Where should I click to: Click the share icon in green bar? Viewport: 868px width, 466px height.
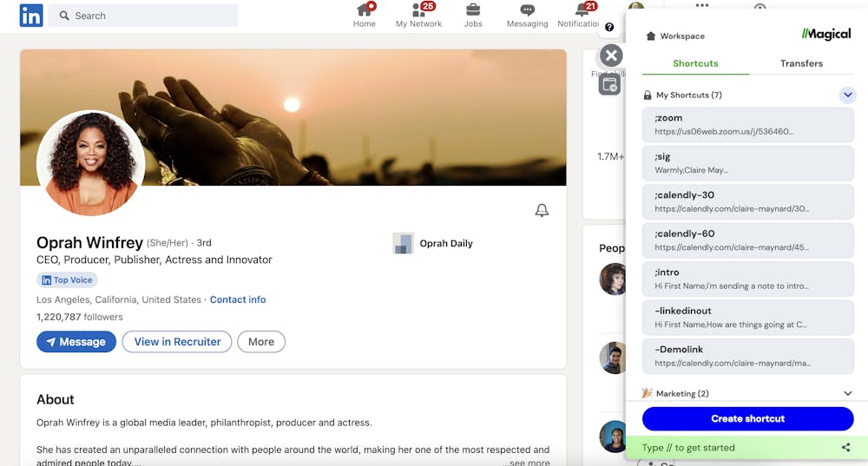tap(845, 447)
